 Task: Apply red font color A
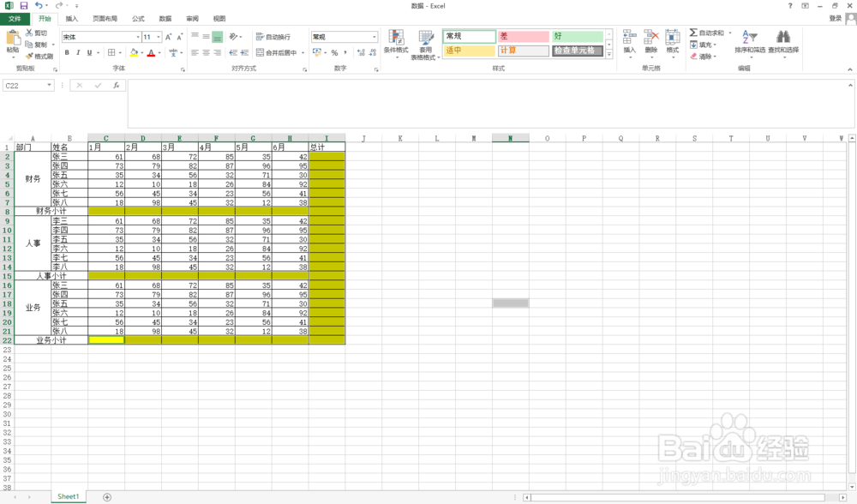point(152,52)
